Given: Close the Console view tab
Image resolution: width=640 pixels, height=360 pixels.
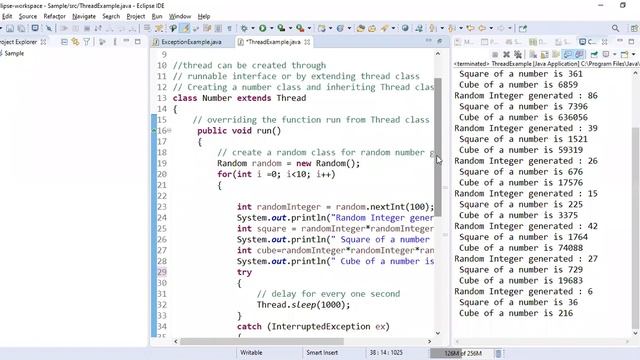Looking at the screenshot, I should click(x=604, y=42).
